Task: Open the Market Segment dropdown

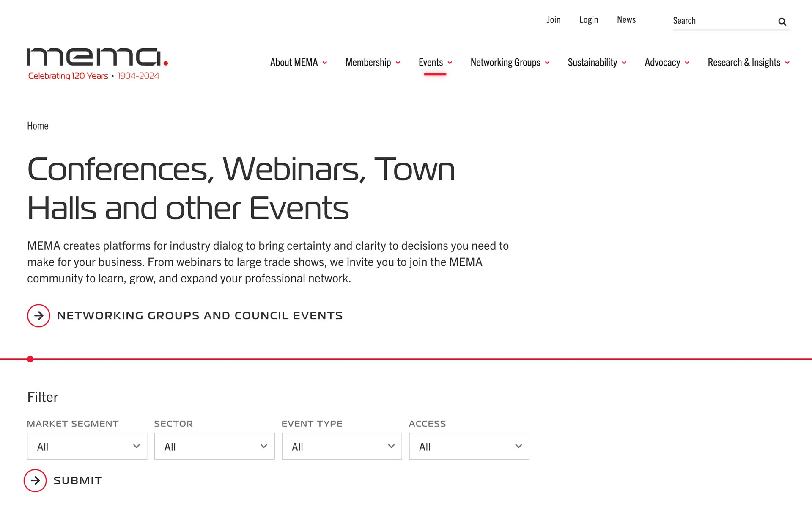Action: (x=87, y=446)
